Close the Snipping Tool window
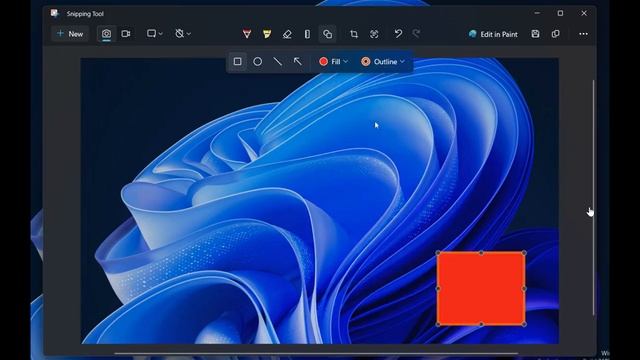Screen dimensions: 640x360 [x=584, y=13]
